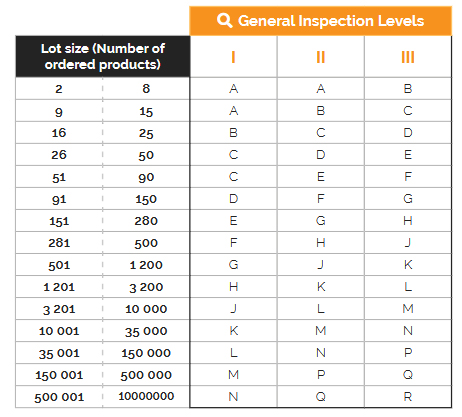Select code letter K in the 501–1 200 row
Screen dimensions: 462x417
(x=408, y=265)
